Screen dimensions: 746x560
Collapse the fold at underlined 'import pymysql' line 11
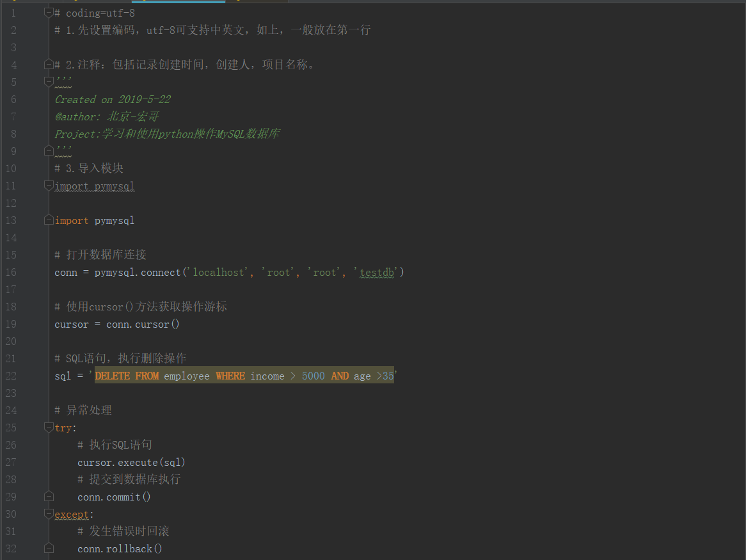coord(49,186)
